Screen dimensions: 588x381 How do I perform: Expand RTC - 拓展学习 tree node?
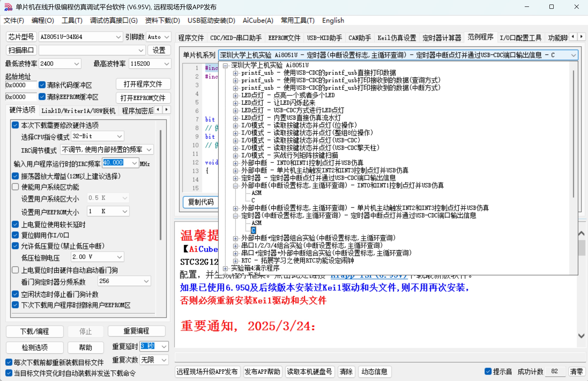(x=235, y=261)
